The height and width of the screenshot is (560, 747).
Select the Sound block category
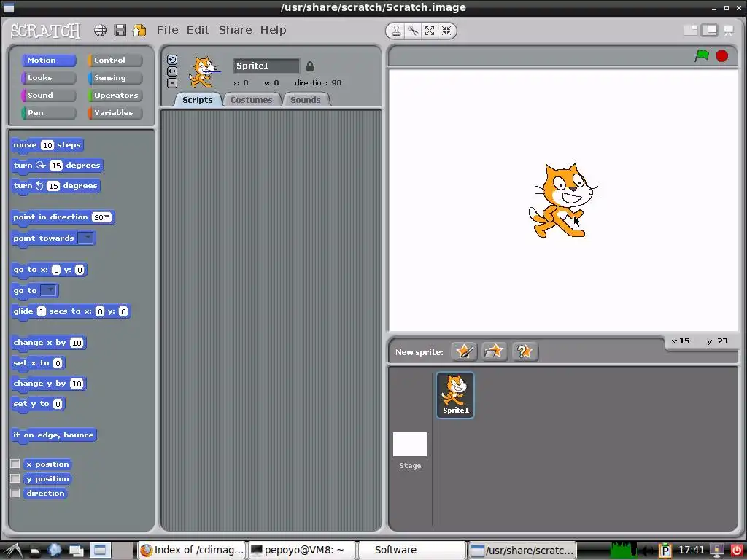click(x=49, y=96)
